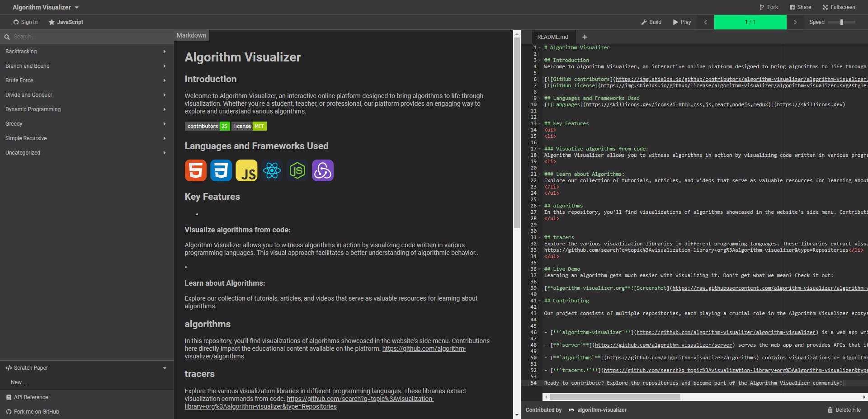Image resolution: width=868 pixels, height=419 pixels.
Task: Click the '## Live Demo' line in editor
Action: click(562, 269)
